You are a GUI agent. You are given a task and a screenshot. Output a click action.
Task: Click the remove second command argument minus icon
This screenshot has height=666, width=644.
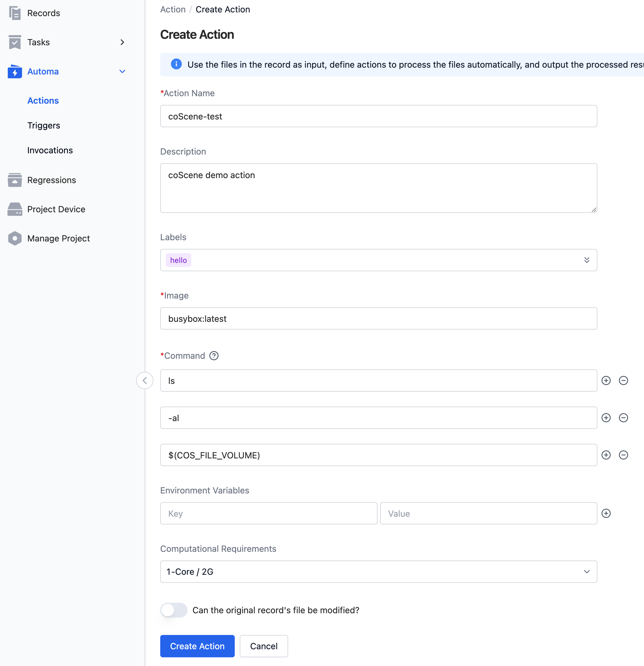(624, 417)
